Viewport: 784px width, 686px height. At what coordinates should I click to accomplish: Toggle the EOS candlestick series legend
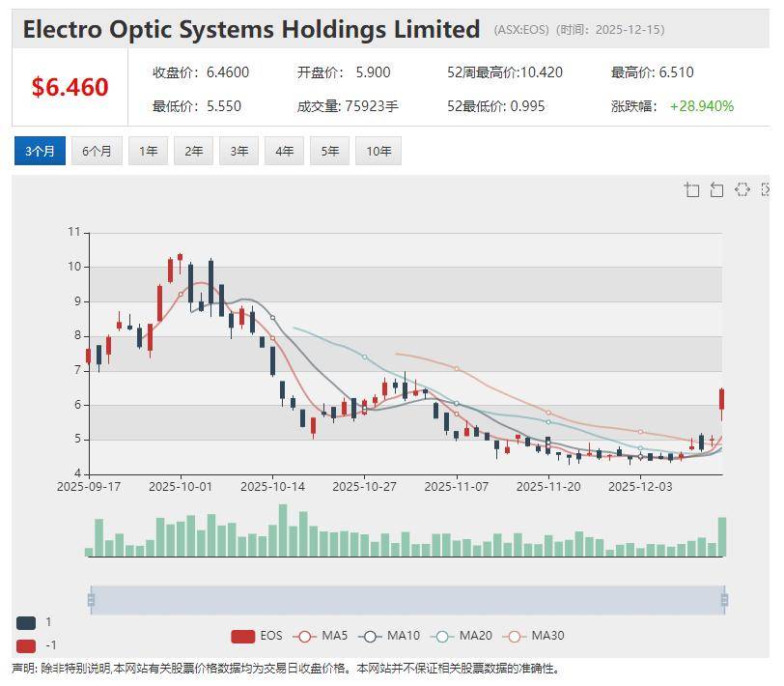257,636
